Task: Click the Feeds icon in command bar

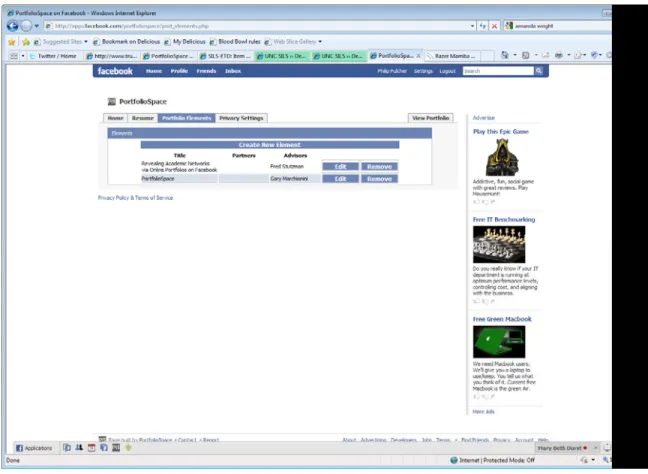Action: (525, 55)
